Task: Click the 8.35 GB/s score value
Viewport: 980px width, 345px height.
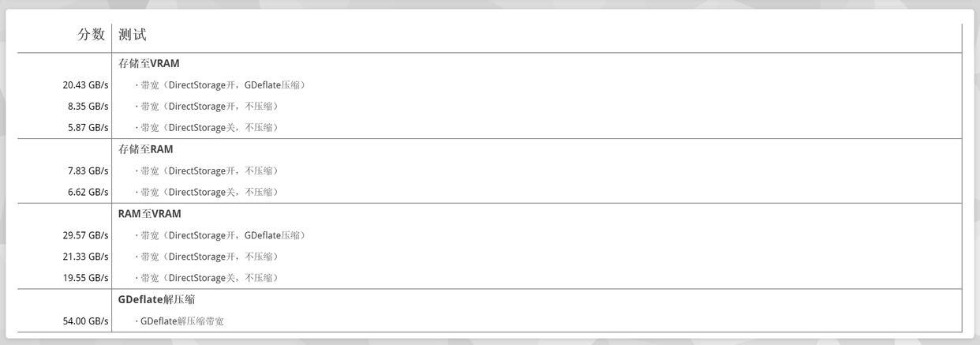Action: (88, 107)
